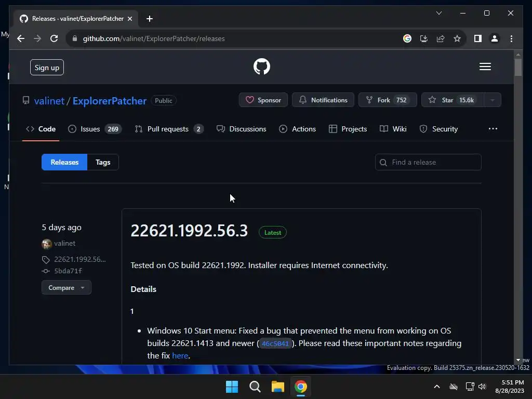Click the page vertical scrollbar thumb
Screen dimensions: 532x399
[x=518, y=68]
